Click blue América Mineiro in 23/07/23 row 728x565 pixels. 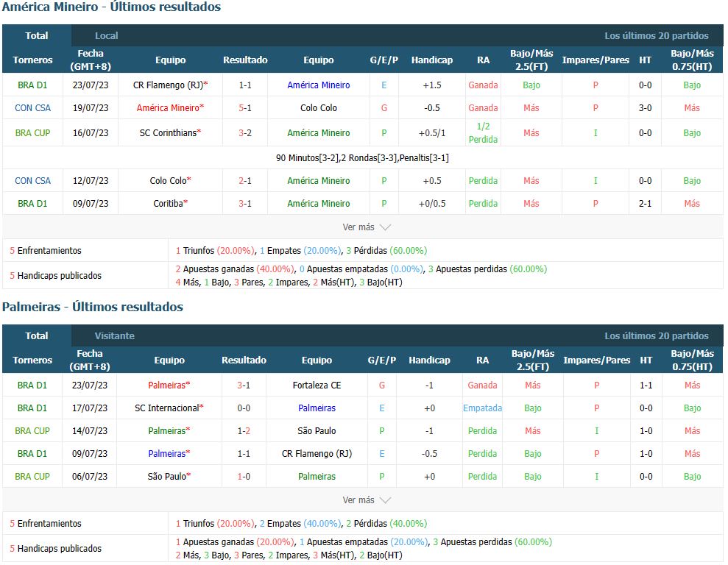coord(319,85)
